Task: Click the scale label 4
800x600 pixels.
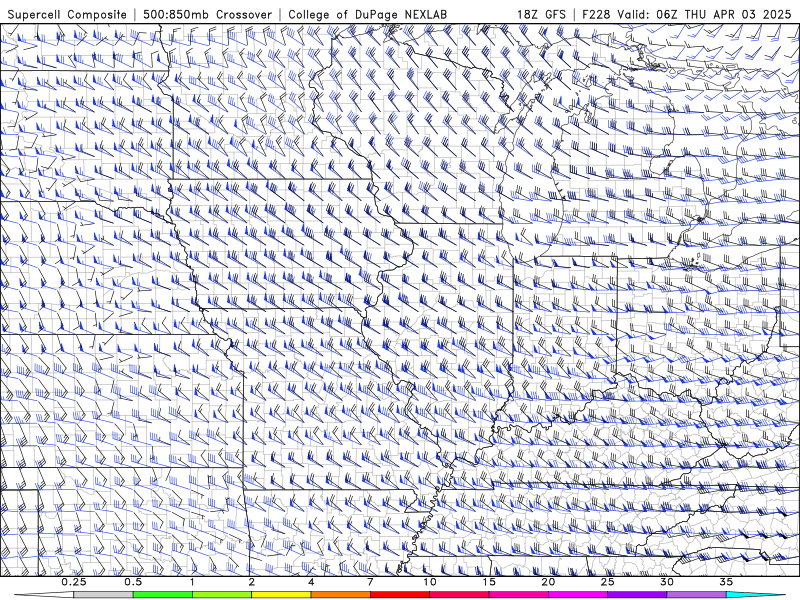Action: coord(311,582)
